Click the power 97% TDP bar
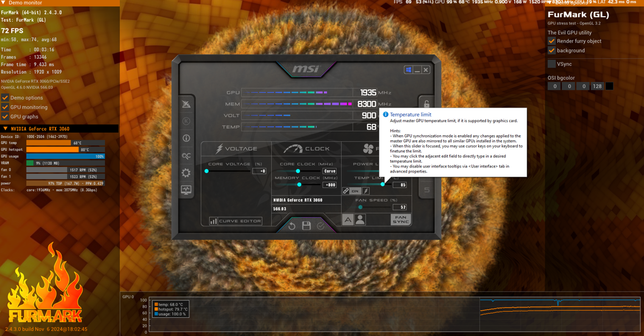This screenshot has width=644, height=336. point(65,183)
